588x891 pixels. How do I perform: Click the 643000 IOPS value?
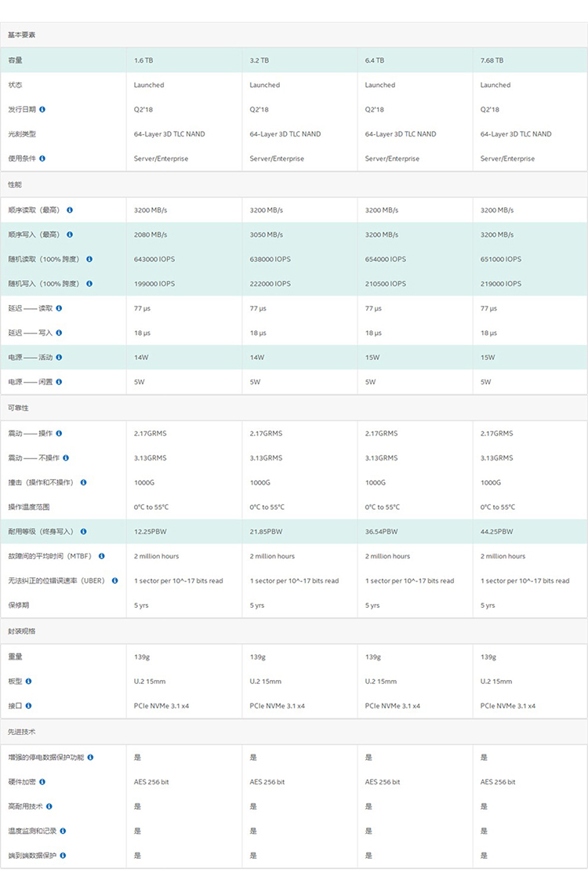[154, 259]
